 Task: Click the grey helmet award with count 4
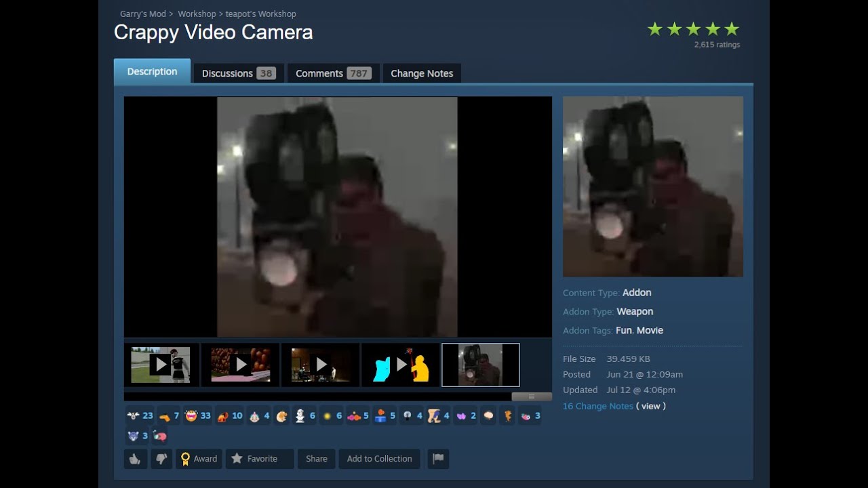[x=412, y=415]
